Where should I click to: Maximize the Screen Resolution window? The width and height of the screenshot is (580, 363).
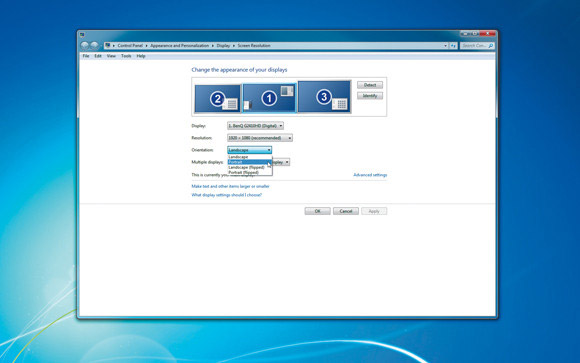(x=475, y=34)
